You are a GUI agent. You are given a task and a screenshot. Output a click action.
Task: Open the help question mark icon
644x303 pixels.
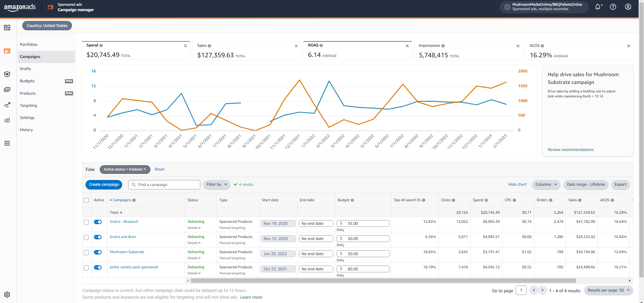(613, 7)
